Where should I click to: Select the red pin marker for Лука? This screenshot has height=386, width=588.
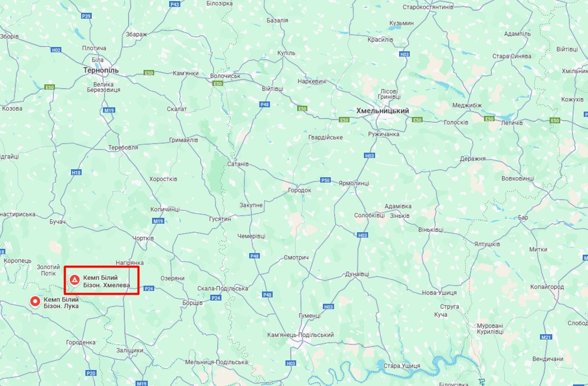[35, 302]
